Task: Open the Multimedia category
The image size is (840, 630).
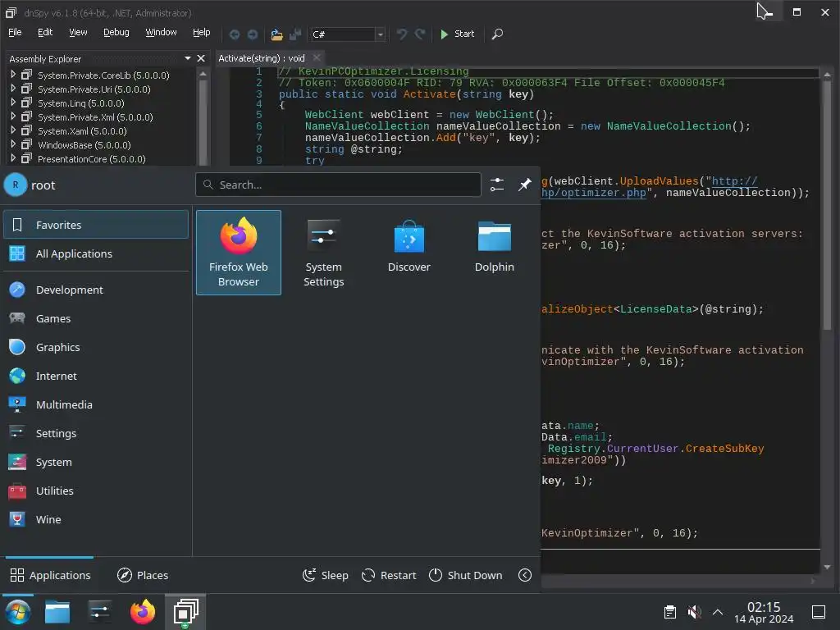Action: (96, 404)
